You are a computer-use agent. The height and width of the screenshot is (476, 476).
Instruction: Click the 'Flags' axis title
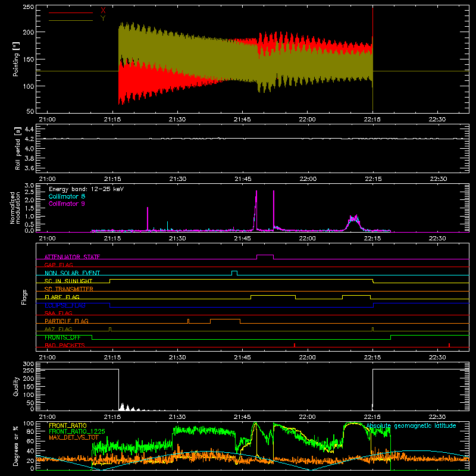tap(24, 297)
